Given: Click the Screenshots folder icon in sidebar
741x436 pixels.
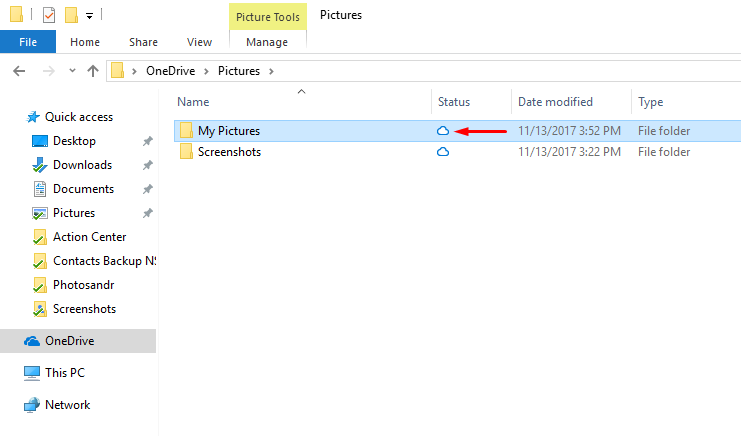Looking at the screenshot, I should [40, 309].
